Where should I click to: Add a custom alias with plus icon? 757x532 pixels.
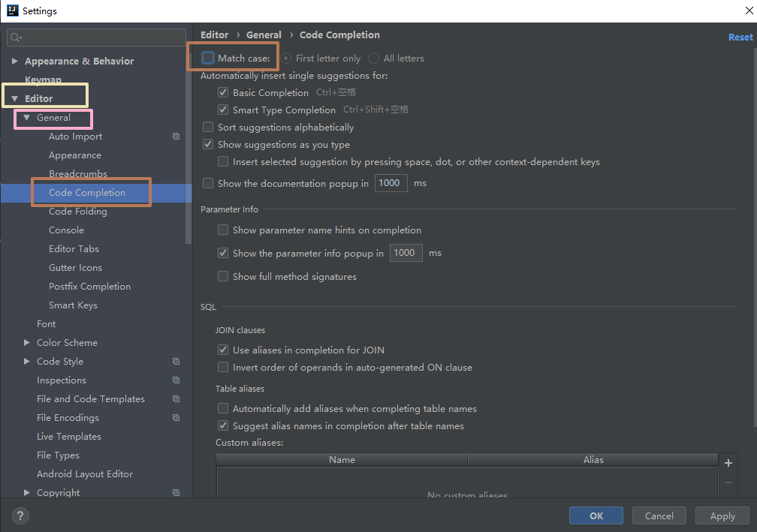tap(728, 463)
